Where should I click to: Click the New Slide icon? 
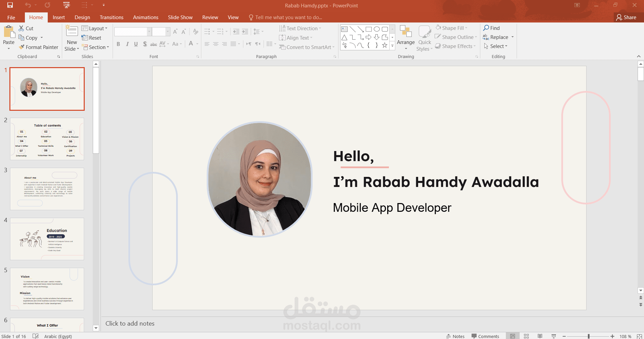pos(72,31)
